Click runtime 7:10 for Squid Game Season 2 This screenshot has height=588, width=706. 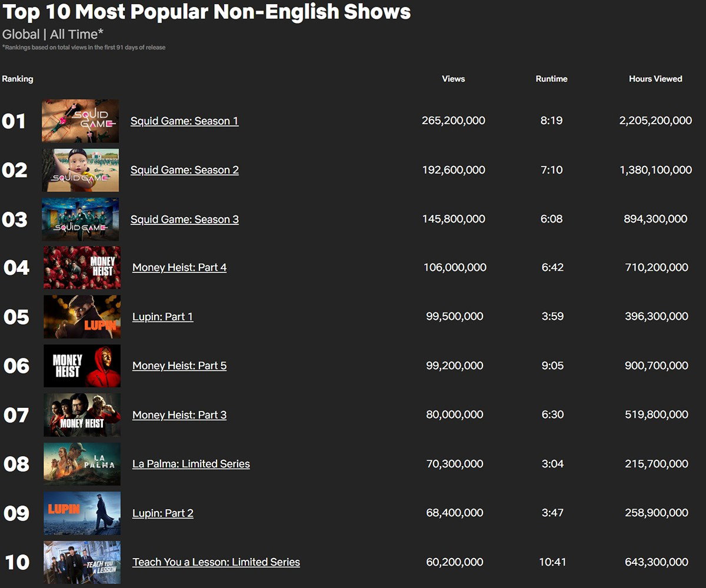(x=552, y=170)
